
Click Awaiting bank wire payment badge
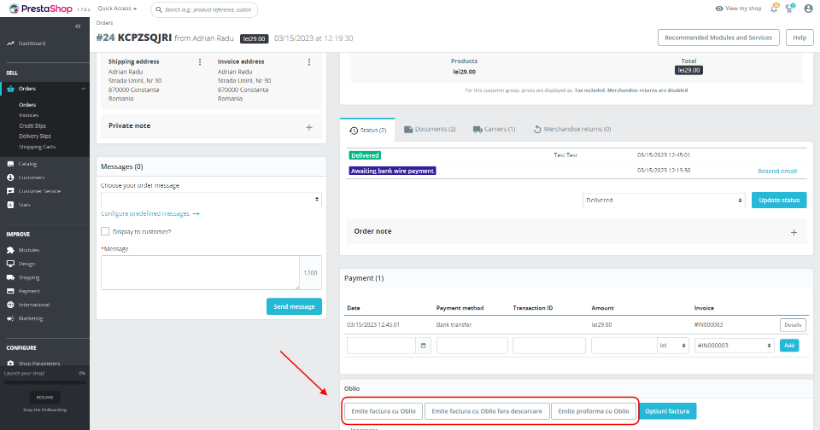click(392, 171)
